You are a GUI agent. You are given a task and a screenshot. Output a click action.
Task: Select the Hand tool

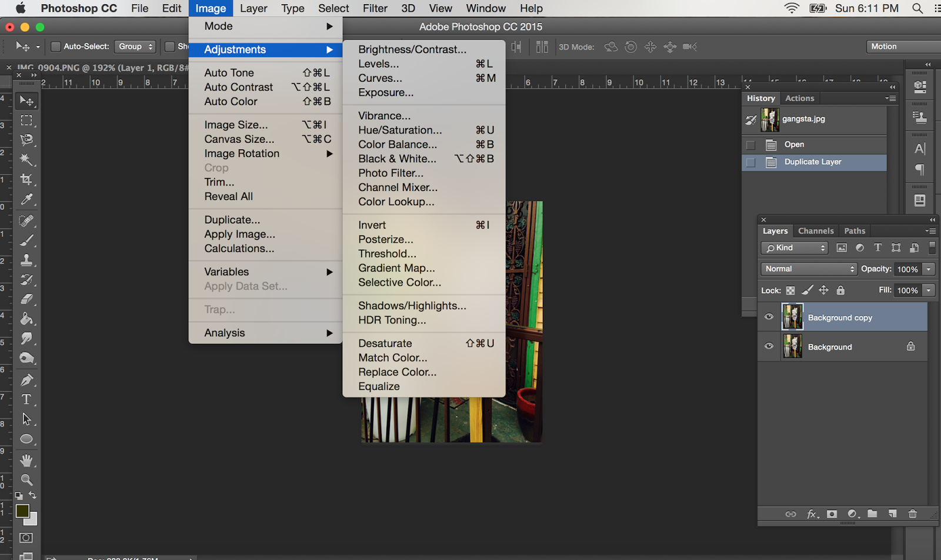26,460
